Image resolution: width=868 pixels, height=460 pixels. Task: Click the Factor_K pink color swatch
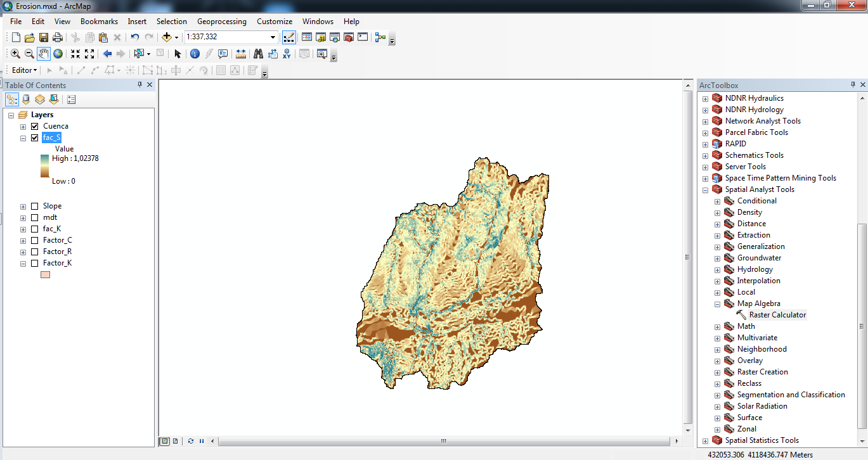pyautogui.click(x=45, y=274)
